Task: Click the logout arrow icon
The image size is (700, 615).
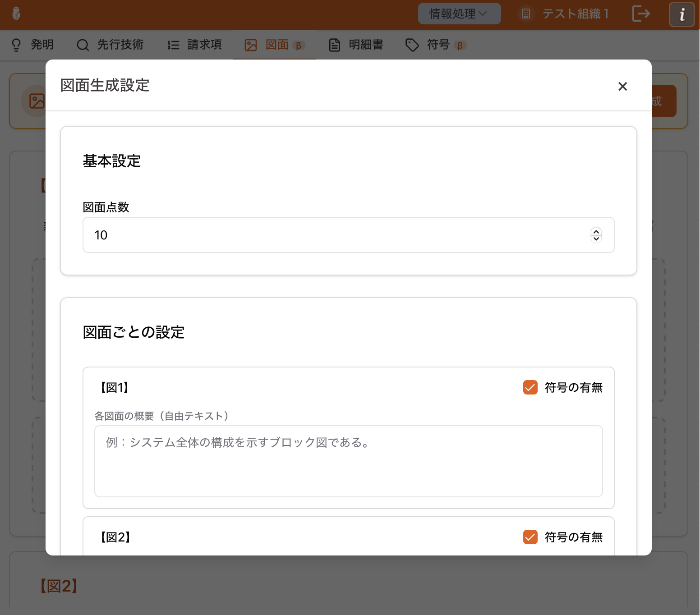Action: (x=641, y=14)
